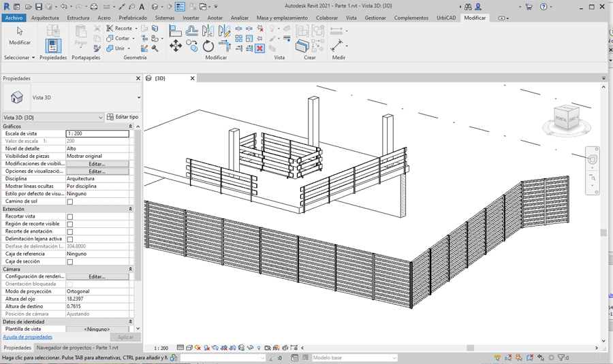Select the Modificar arrow tool
Screen dimensions: 613x364
click(x=19, y=35)
